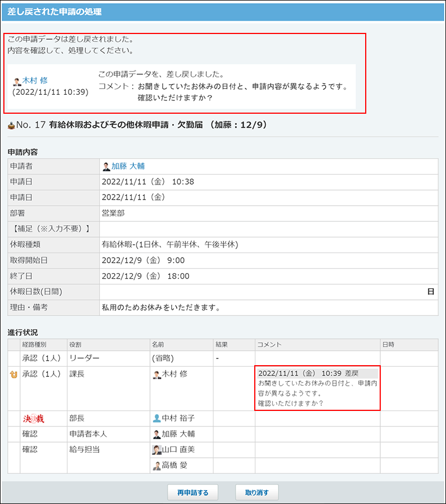Click user icon beside 加藤 大輔 applicant link
This screenshot has height=504, width=446.
click(106, 167)
